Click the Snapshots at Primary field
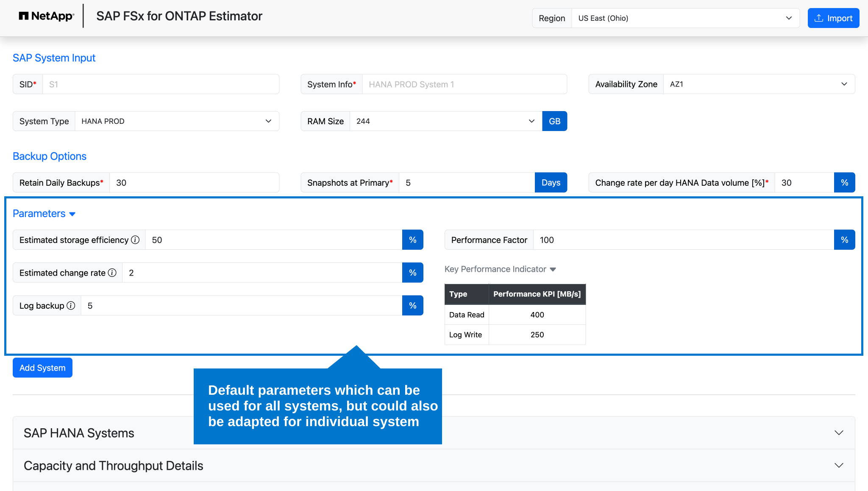 [x=467, y=183]
